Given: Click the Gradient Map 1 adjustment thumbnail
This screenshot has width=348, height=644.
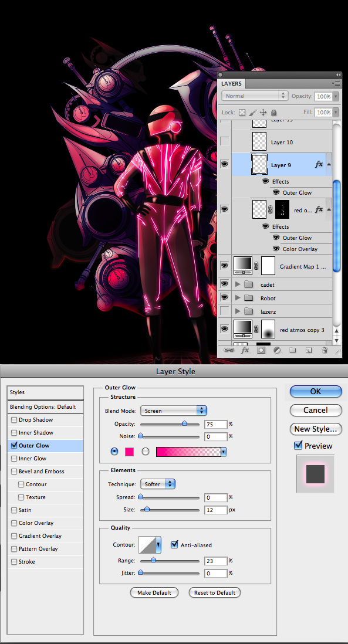Looking at the screenshot, I should point(242,266).
